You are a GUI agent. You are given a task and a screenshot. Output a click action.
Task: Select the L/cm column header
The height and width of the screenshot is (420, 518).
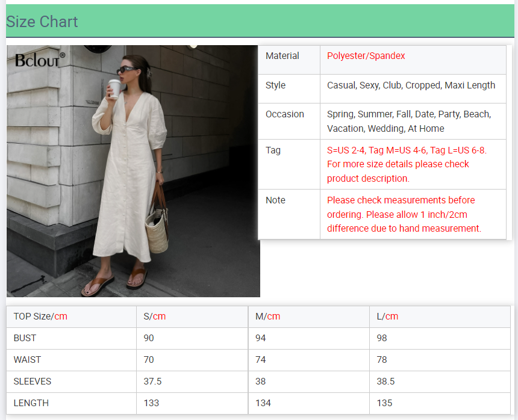click(x=387, y=317)
